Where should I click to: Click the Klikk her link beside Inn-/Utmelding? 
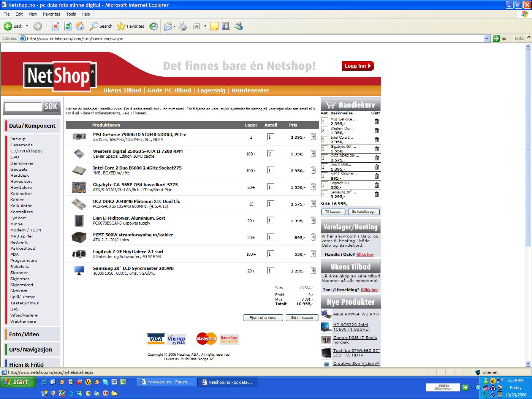coord(369,290)
